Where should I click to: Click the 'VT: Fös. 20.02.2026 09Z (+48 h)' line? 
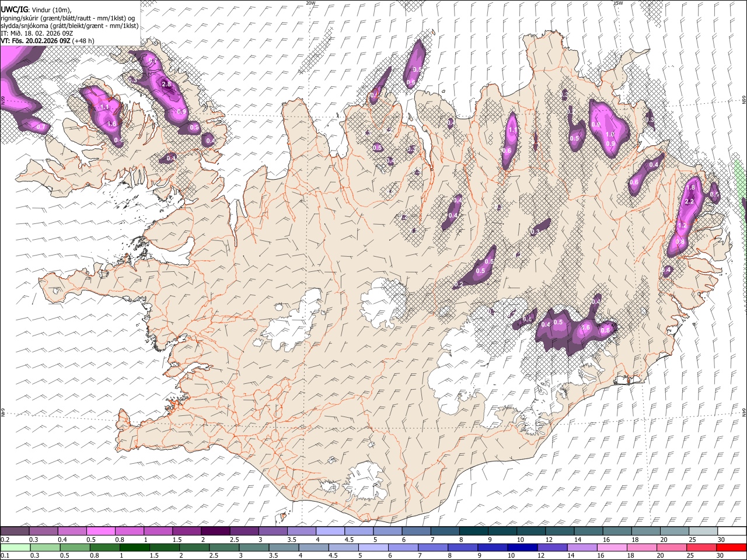tap(47, 41)
